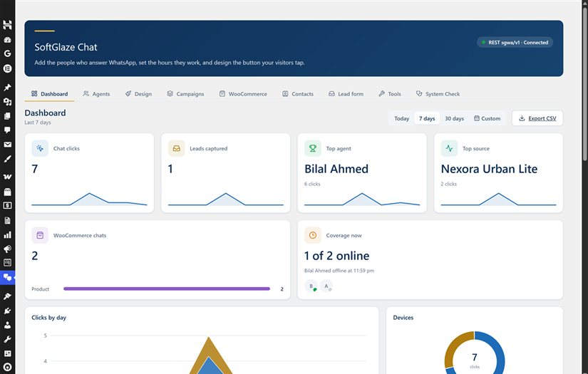Image resolution: width=588 pixels, height=374 pixels.
Task: Click the '1 of 2 online' coverage text
Action: click(x=336, y=256)
